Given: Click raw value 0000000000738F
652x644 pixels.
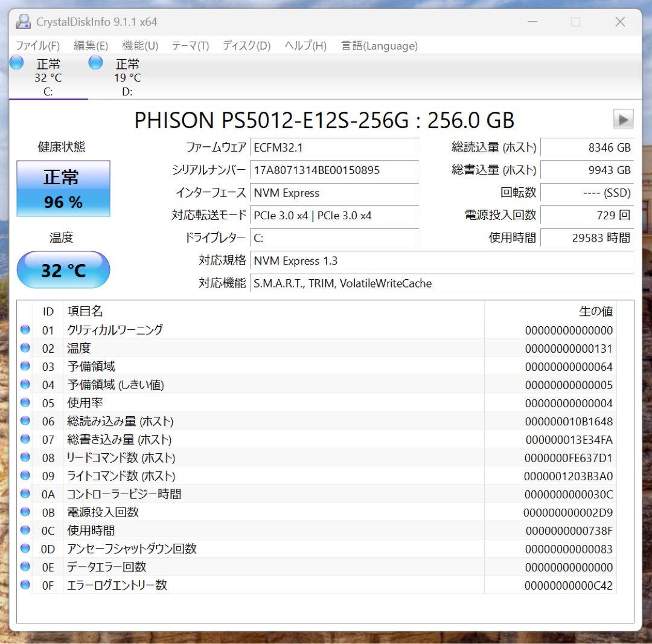Looking at the screenshot, I should (x=569, y=531).
